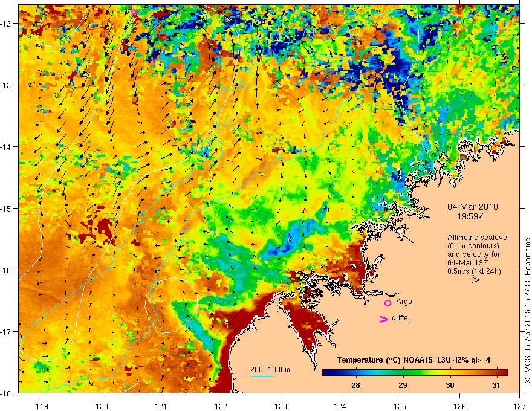Image resolution: width=532 pixels, height=411 pixels.
Task: Click the 'Temperature (°C) NOAA15_L3U 42% ql>=4' title
Action: point(414,360)
